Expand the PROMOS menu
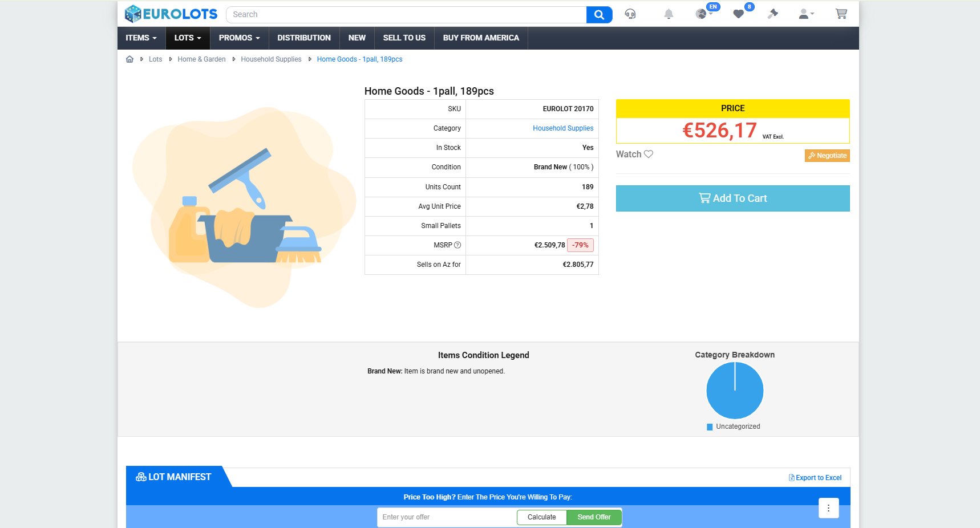Viewport: 980px width, 528px height. point(240,38)
